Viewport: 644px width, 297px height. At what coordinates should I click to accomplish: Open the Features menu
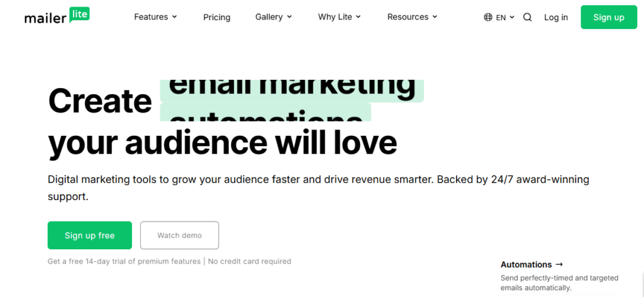tap(151, 17)
